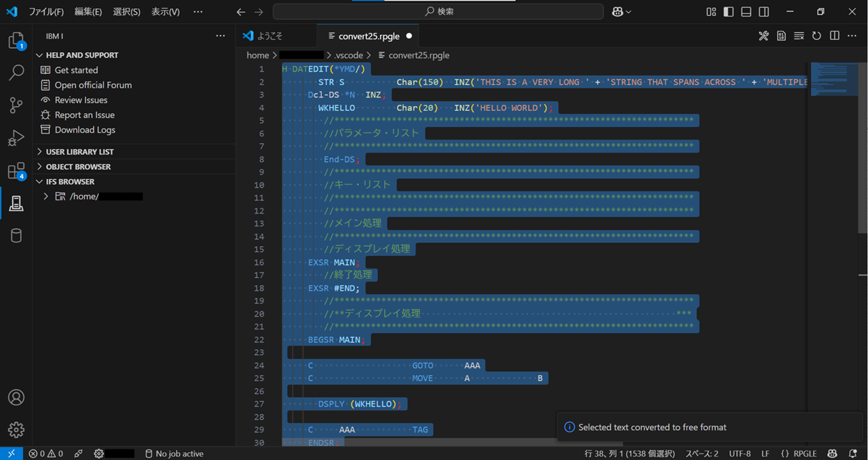Click .vscode in the breadcrumb

click(x=349, y=55)
